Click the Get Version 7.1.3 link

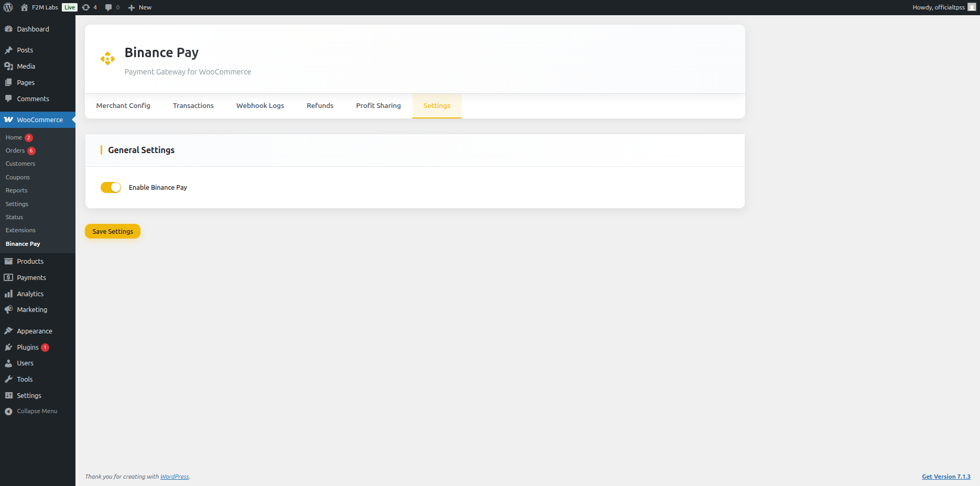tap(946, 477)
